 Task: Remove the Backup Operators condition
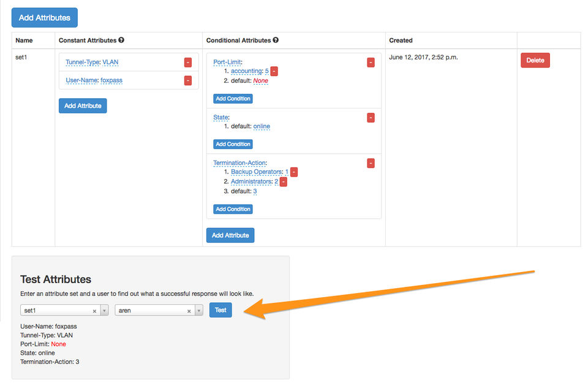[294, 172]
